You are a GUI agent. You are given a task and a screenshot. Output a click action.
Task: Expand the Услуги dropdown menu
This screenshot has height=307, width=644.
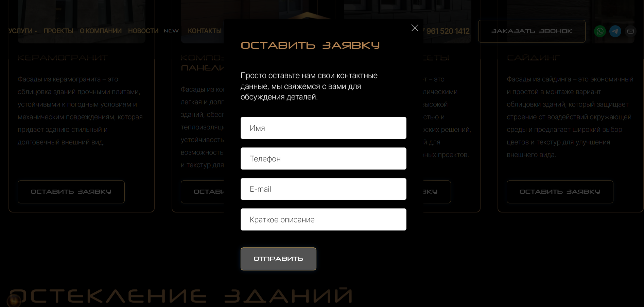click(23, 31)
